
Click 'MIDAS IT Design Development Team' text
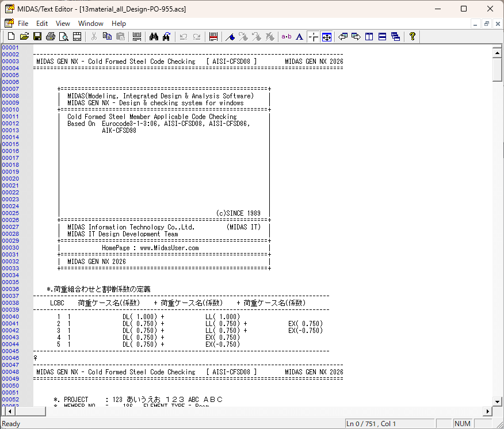(123, 234)
